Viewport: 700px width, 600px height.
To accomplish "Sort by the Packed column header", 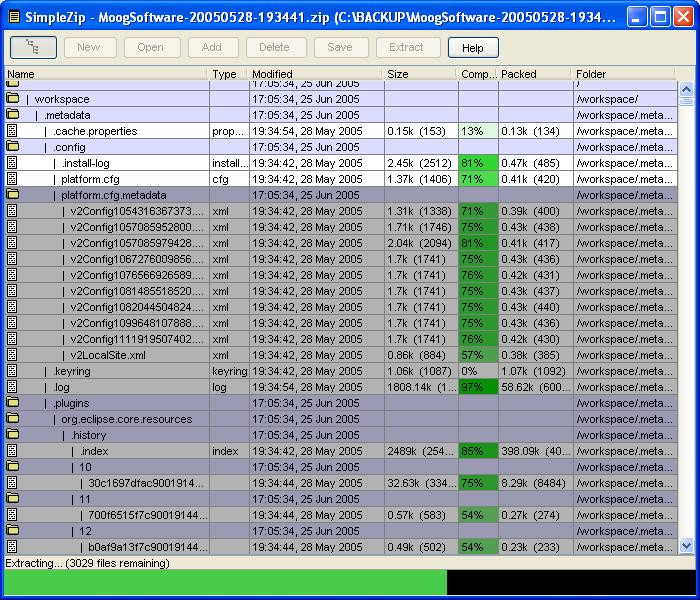I will coord(535,74).
